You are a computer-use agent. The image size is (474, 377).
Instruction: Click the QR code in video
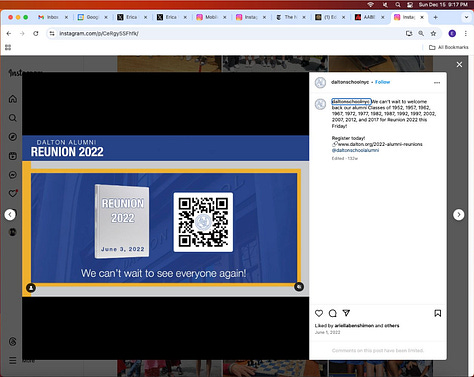[x=203, y=222]
